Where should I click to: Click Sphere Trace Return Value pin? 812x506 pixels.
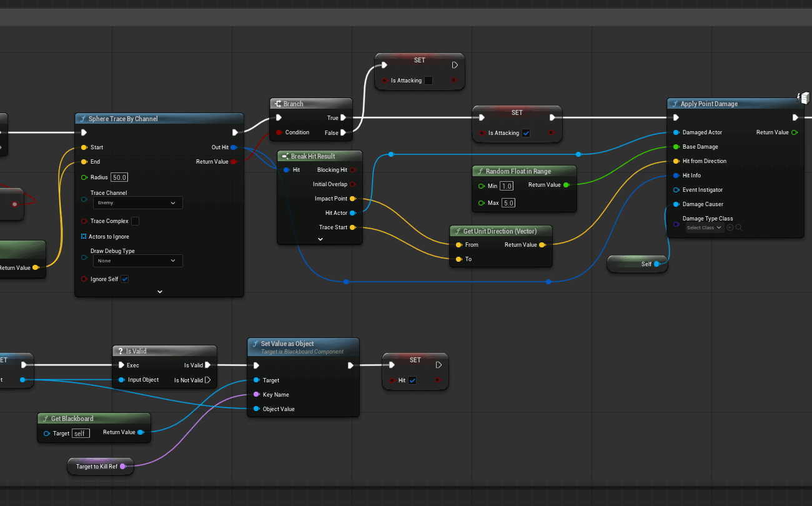click(x=234, y=162)
